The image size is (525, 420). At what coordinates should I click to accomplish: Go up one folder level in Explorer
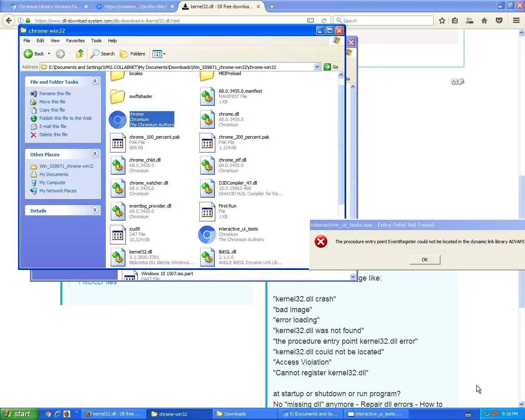pos(80,54)
